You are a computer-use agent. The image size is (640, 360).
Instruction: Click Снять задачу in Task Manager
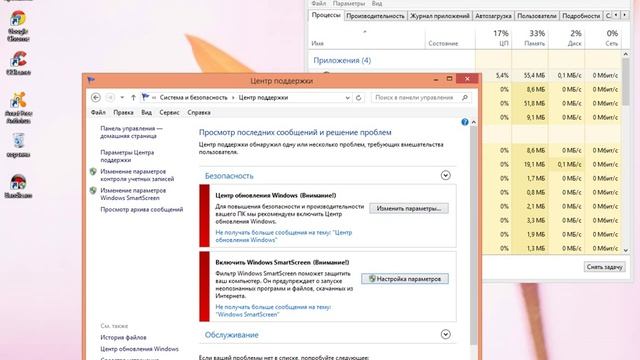pos(604,267)
